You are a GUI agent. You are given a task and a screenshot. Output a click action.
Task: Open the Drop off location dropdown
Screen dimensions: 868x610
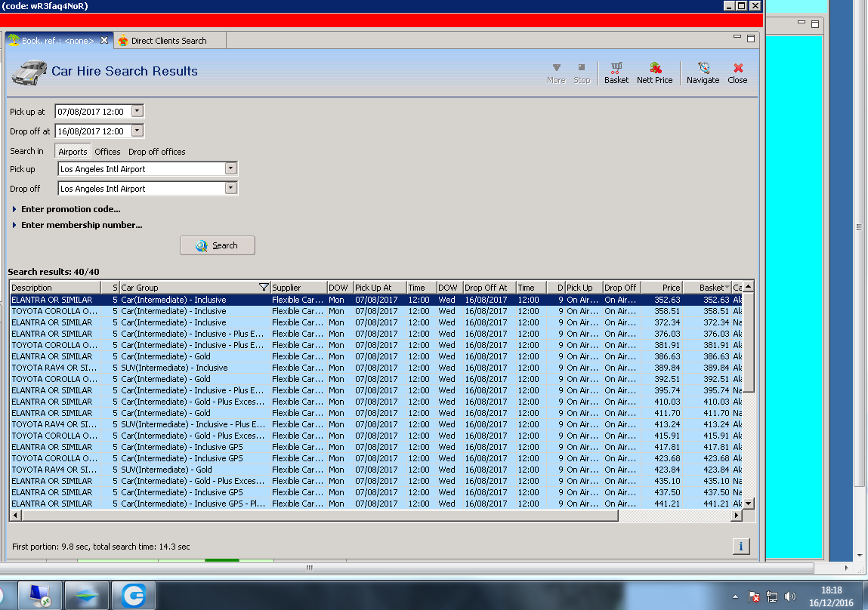[x=231, y=188]
